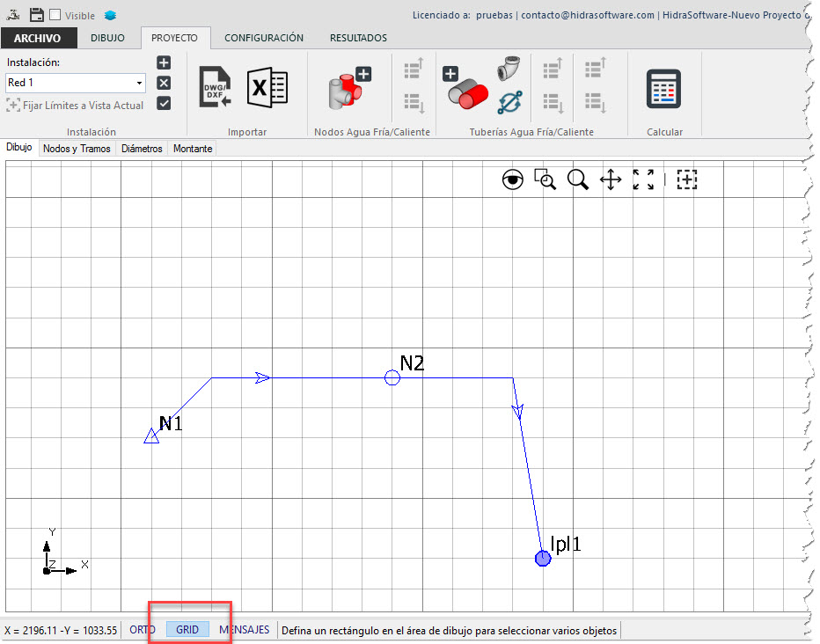Open the Nodos y Tramos tab

pyautogui.click(x=77, y=149)
